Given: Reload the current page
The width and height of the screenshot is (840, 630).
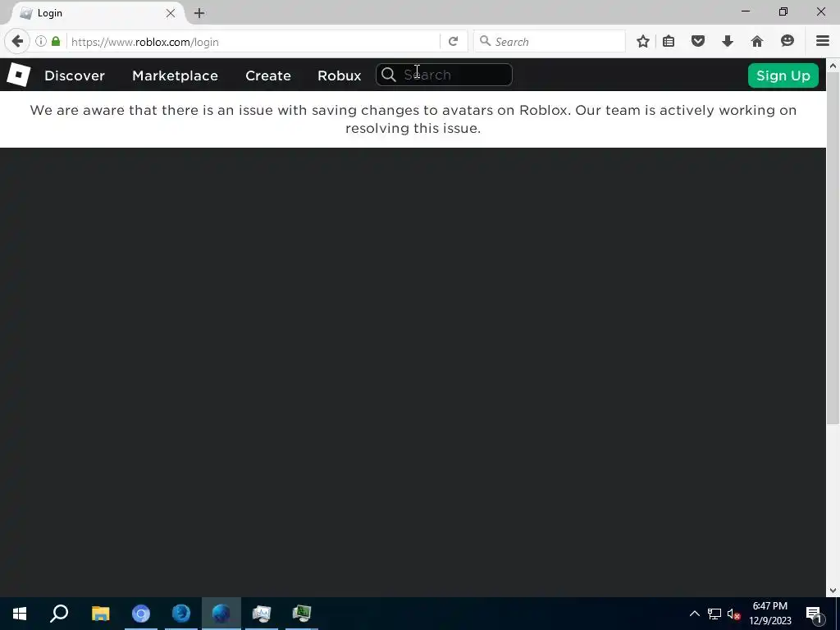Looking at the screenshot, I should pyautogui.click(x=453, y=41).
